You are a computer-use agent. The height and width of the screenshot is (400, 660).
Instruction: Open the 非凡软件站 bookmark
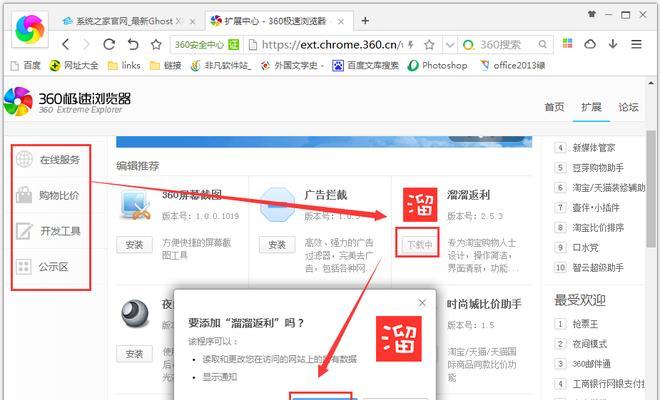click(x=221, y=65)
